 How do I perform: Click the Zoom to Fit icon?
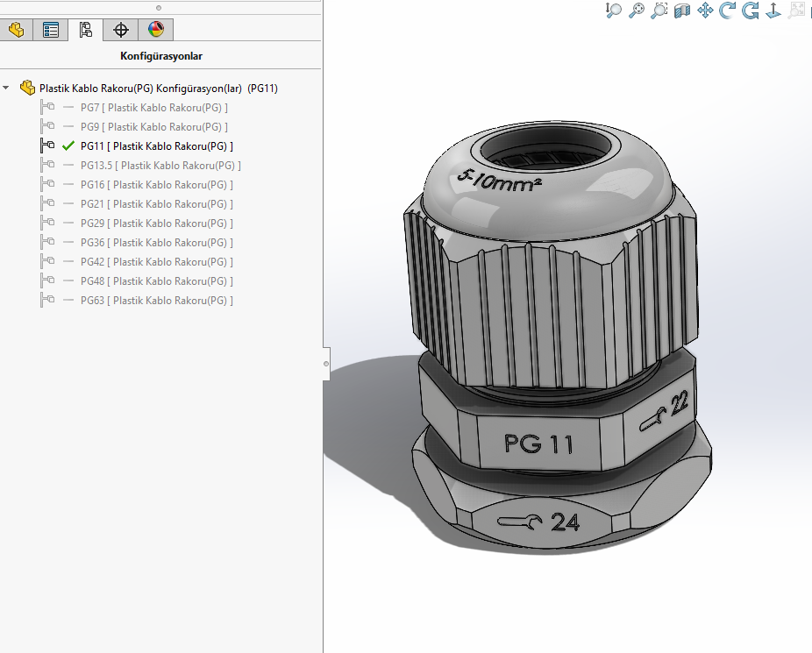(x=637, y=11)
